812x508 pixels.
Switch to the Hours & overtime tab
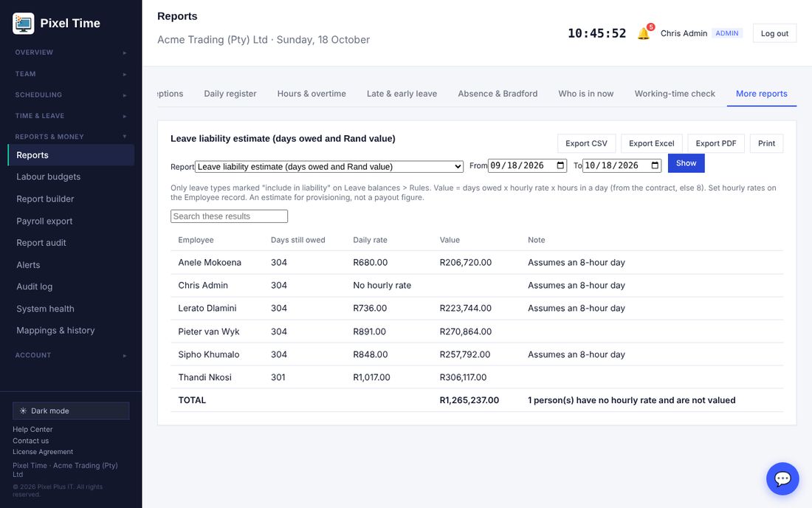coord(312,94)
